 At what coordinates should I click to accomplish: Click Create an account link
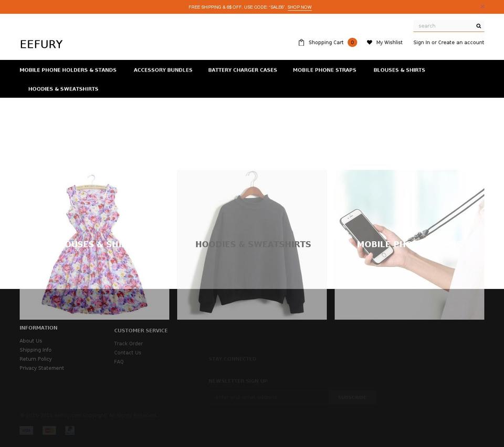tap(461, 43)
